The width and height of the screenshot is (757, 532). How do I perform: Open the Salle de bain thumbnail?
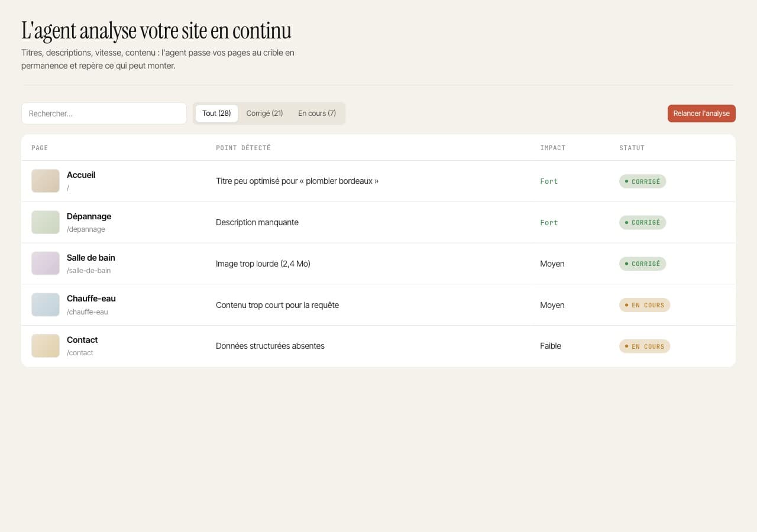pos(46,264)
